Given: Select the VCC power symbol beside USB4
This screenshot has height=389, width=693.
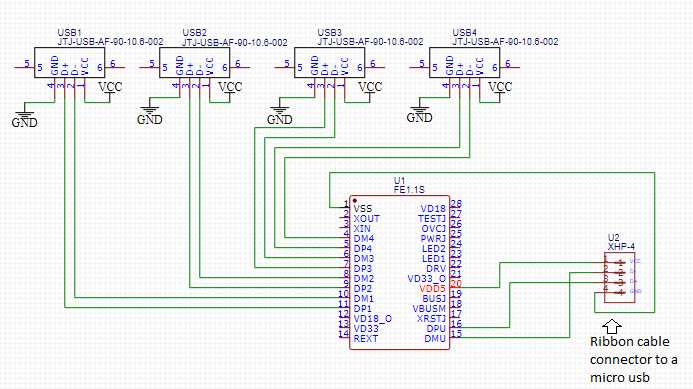Looking at the screenshot, I should [500, 89].
